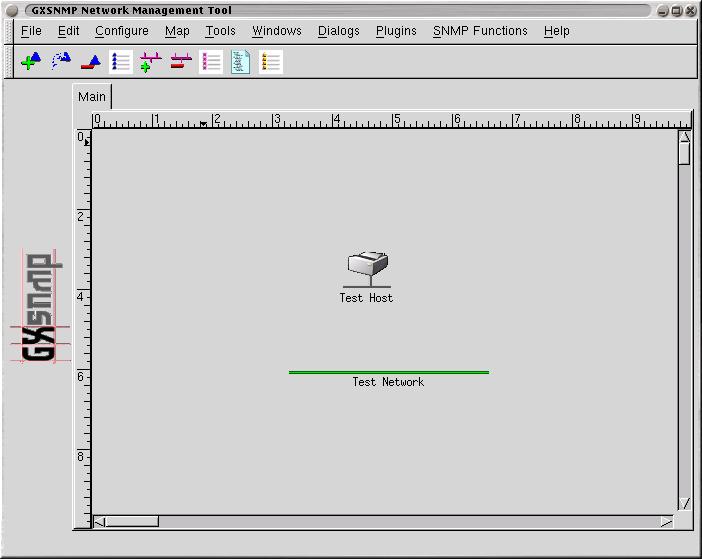The height and width of the screenshot is (559, 702).
Task: Open the File menu
Action: click(31, 31)
